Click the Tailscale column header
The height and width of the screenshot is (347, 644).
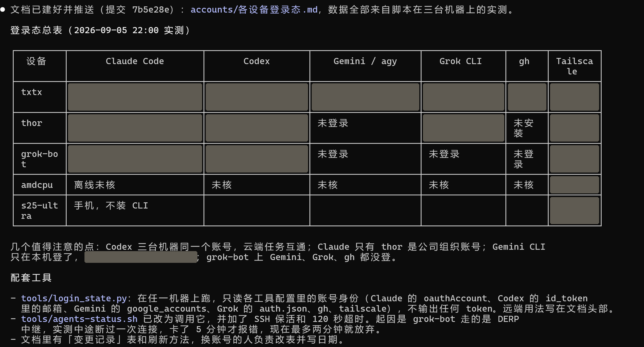[x=575, y=66]
